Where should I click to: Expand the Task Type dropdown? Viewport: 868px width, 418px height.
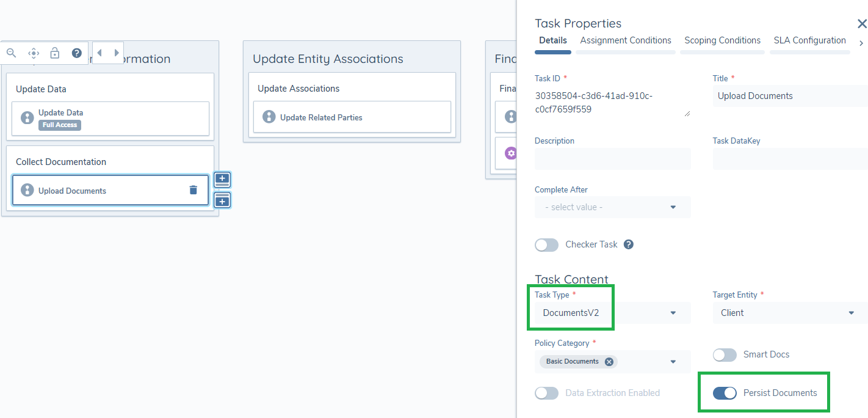coord(612,313)
